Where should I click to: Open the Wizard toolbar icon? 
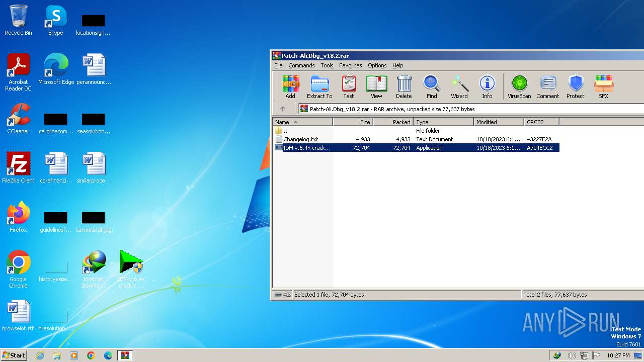coord(459,87)
